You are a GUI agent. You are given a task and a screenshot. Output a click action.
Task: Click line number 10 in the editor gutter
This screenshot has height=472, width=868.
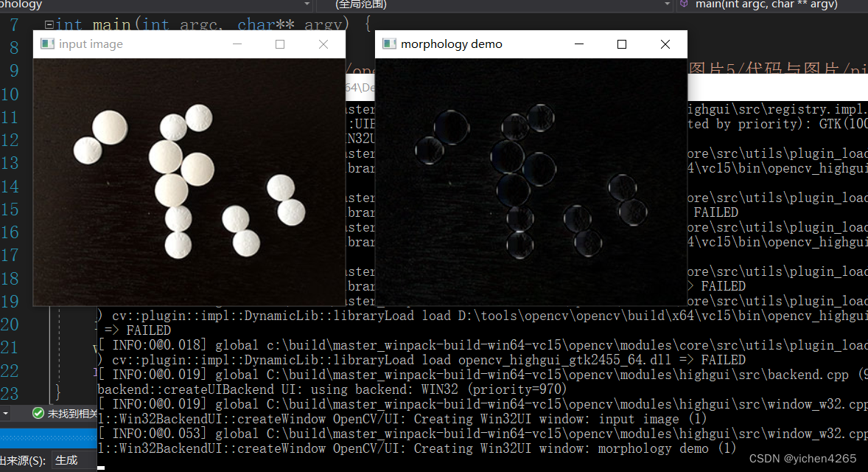pyautogui.click(x=10, y=94)
